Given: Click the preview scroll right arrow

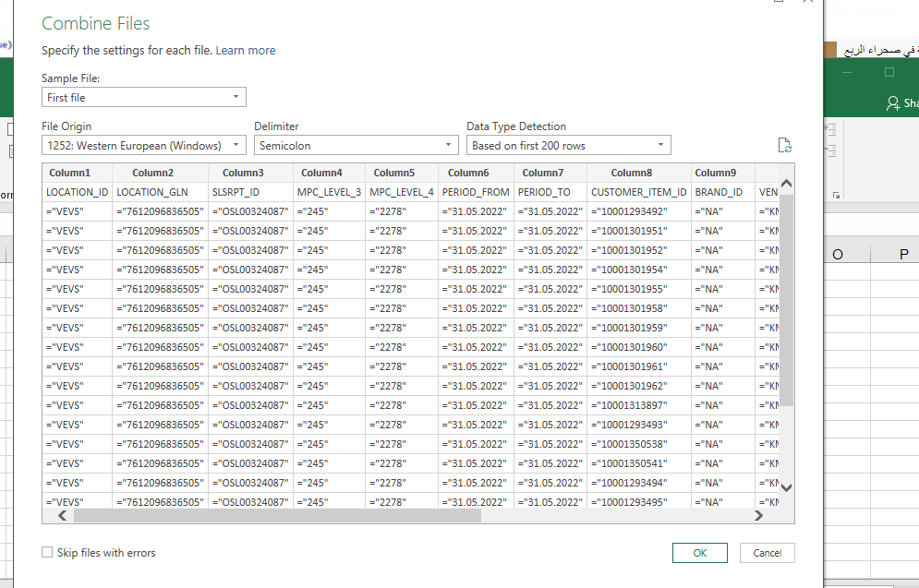Looking at the screenshot, I should (x=759, y=515).
